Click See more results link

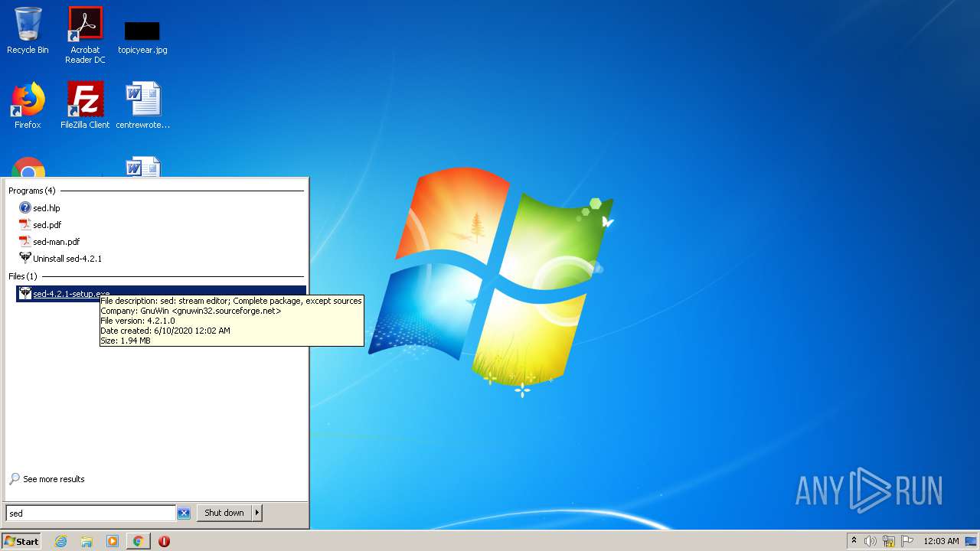click(x=54, y=479)
